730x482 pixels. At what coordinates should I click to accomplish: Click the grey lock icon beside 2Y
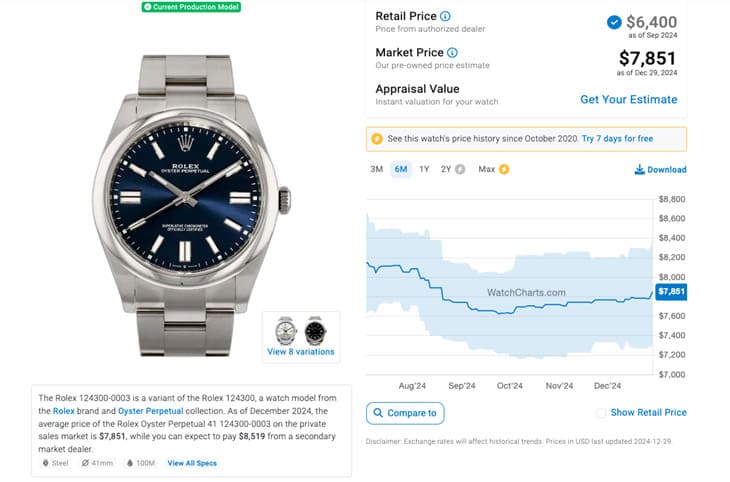click(x=460, y=169)
